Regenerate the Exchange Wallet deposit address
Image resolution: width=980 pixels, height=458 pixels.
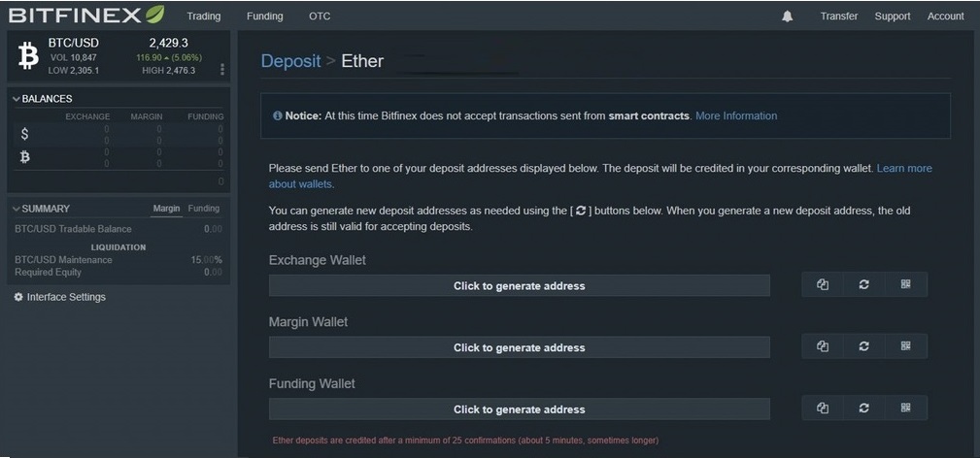(x=863, y=284)
